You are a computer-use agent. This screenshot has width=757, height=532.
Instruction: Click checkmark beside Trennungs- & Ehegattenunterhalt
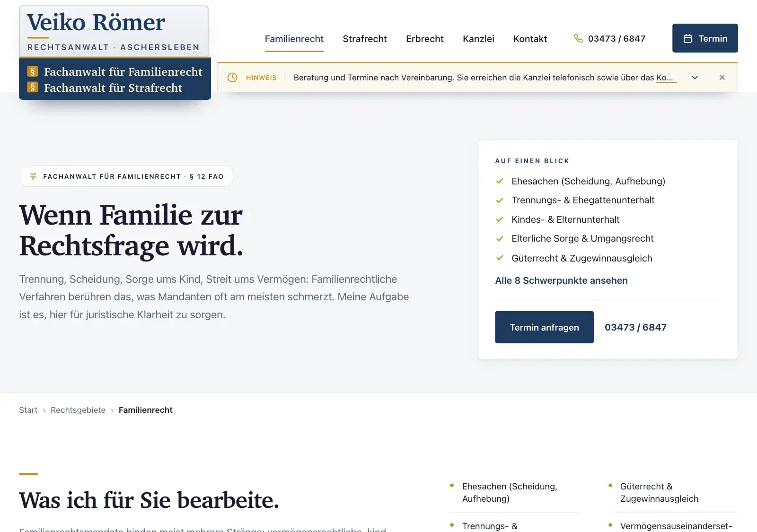500,201
